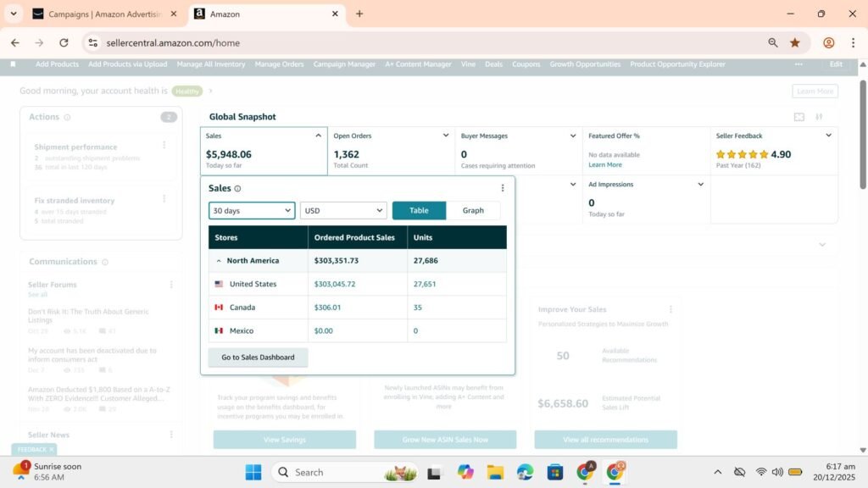Viewport: 868px width, 488px height.
Task: Expand the Seller Feedback card
Action: (829, 136)
